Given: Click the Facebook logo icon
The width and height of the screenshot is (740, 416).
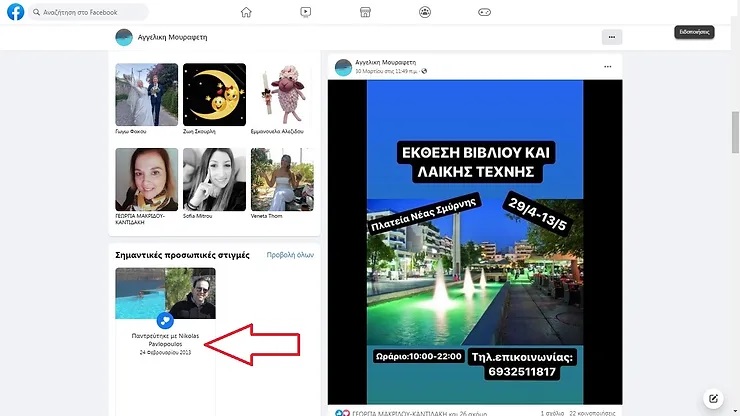Looking at the screenshot, I should (16, 12).
